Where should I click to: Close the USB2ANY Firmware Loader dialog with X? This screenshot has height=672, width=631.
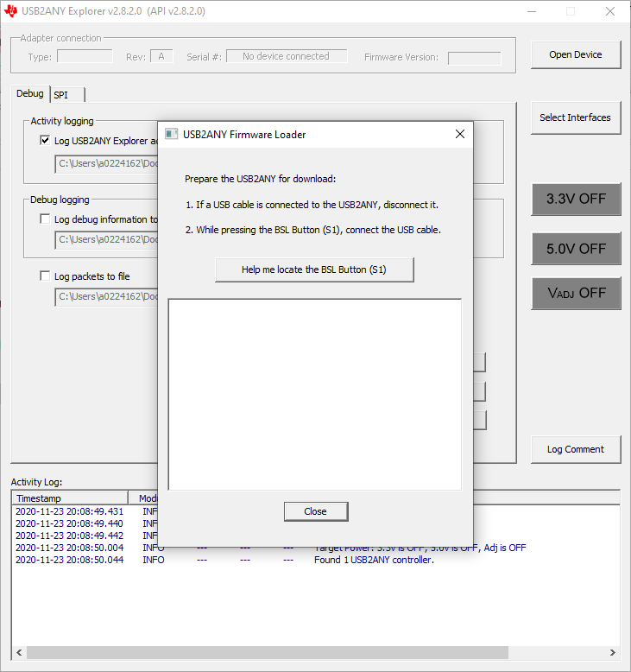[459, 134]
